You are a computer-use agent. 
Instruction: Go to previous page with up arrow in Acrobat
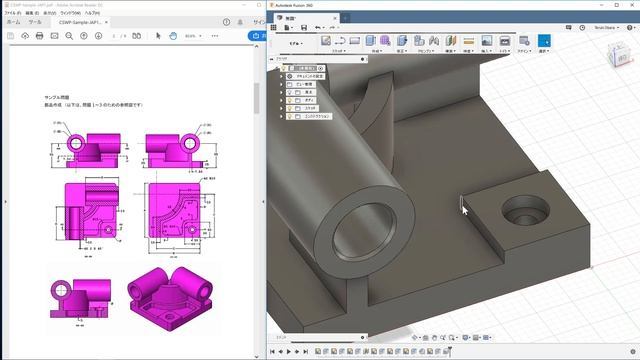coord(84,36)
